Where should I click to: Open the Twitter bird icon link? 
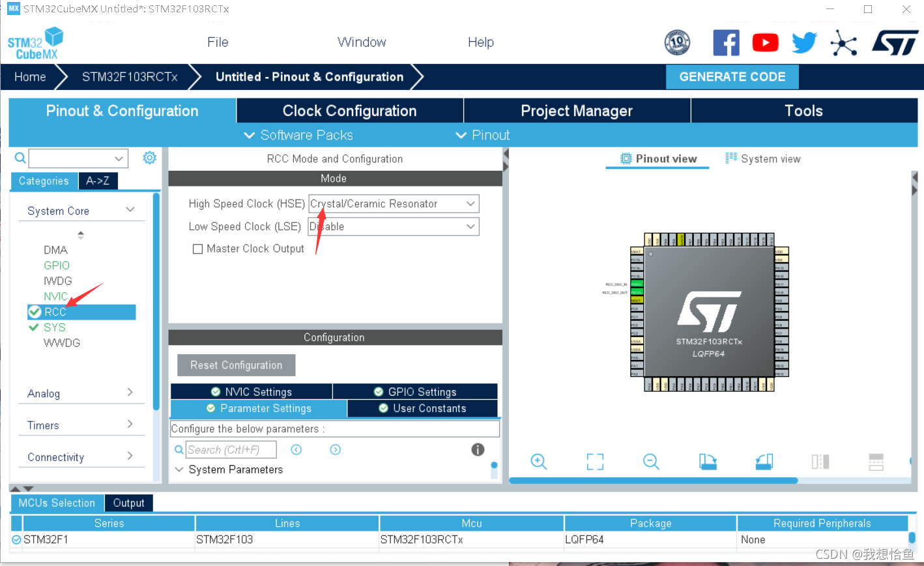804,43
